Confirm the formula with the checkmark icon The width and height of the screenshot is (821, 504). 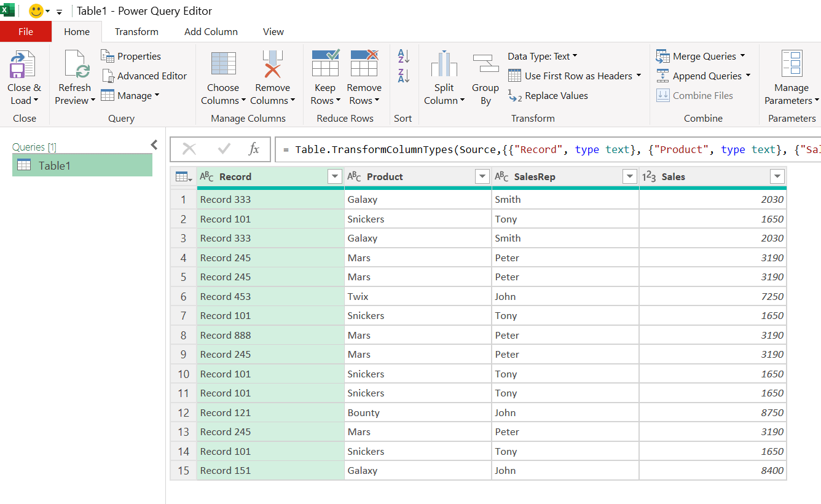[x=224, y=149]
